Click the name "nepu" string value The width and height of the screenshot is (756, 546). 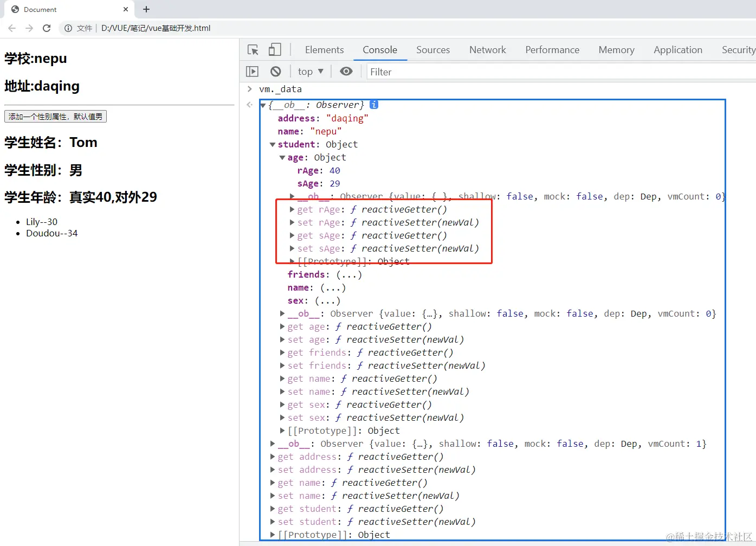tap(326, 131)
